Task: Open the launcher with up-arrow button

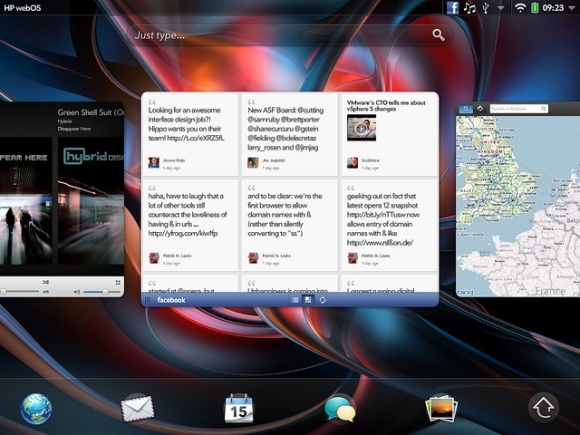Action: coord(543,407)
